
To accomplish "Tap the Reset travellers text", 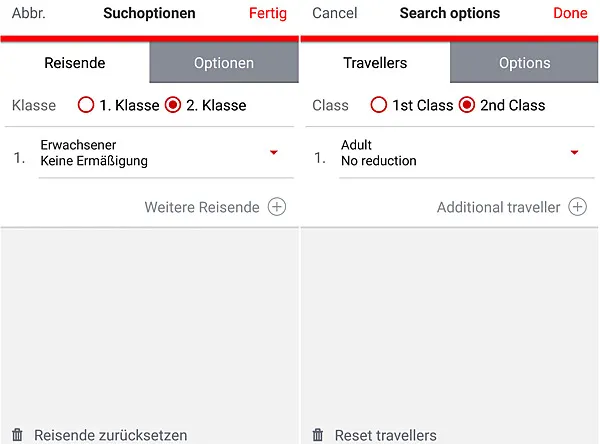I will tap(385, 435).
